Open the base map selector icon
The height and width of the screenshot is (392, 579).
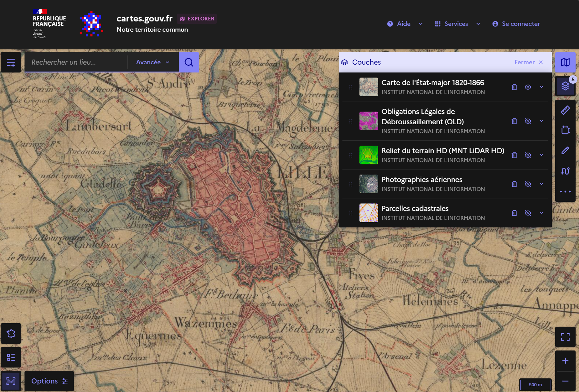(565, 62)
